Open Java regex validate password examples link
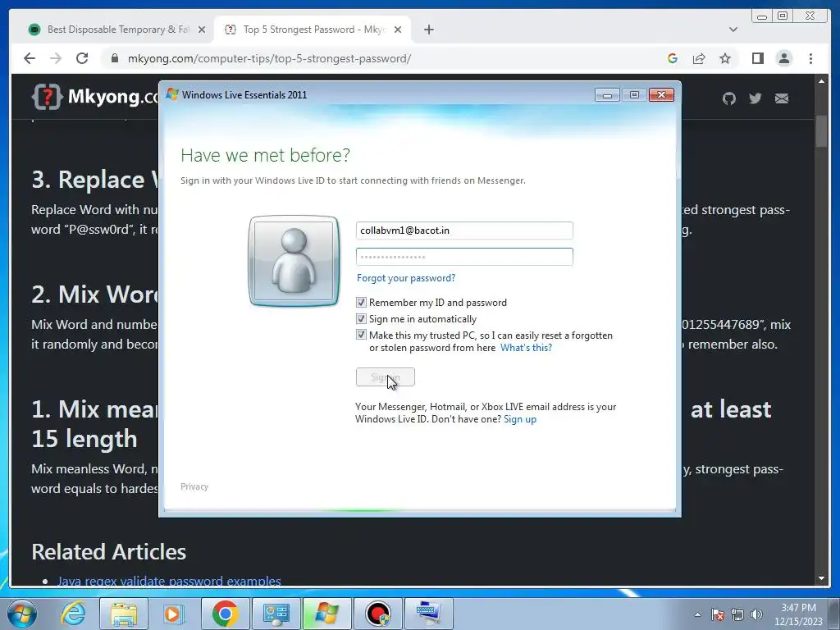Viewport: 840px width, 630px height. (x=169, y=581)
